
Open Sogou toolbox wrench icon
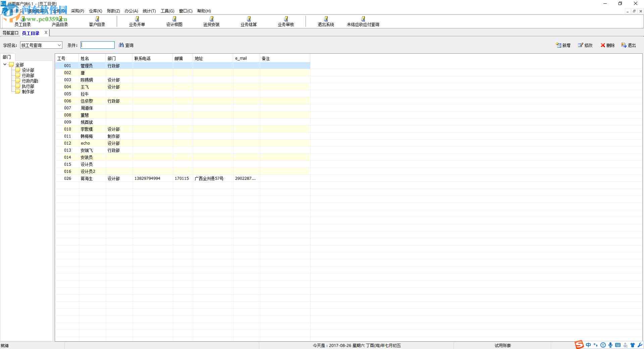pyautogui.click(x=640, y=345)
